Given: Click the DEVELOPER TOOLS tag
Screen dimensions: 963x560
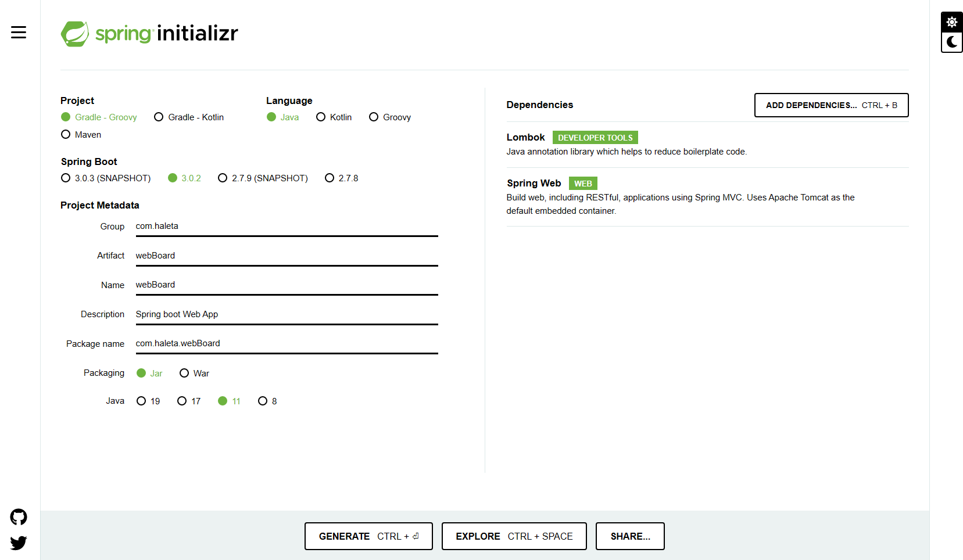Looking at the screenshot, I should pos(595,138).
